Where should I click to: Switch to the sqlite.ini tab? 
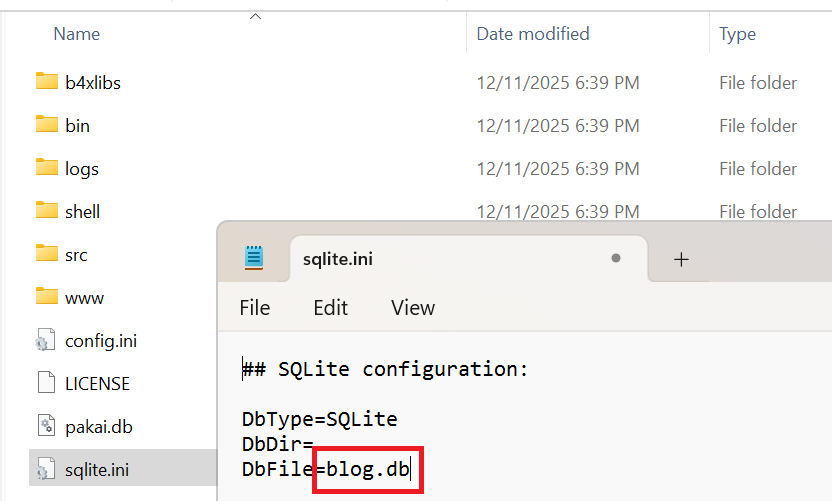pos(338,259)
